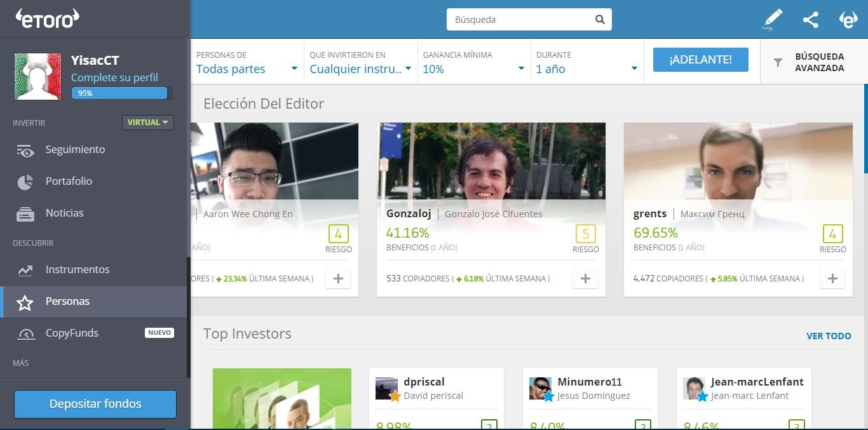Open Gonzaloj photo thumbnail
The width and height of the screenshot is (868, 430).
(491, 161)
